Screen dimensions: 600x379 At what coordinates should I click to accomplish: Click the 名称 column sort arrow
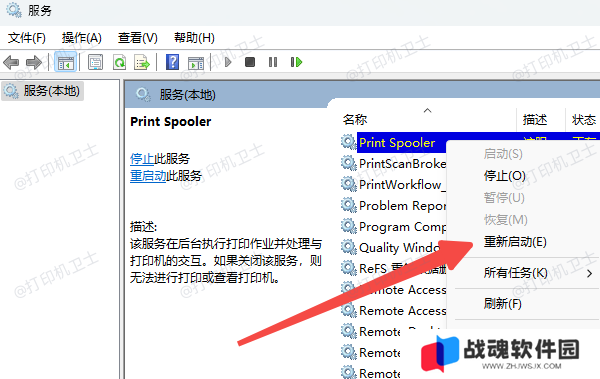point(427,110)
